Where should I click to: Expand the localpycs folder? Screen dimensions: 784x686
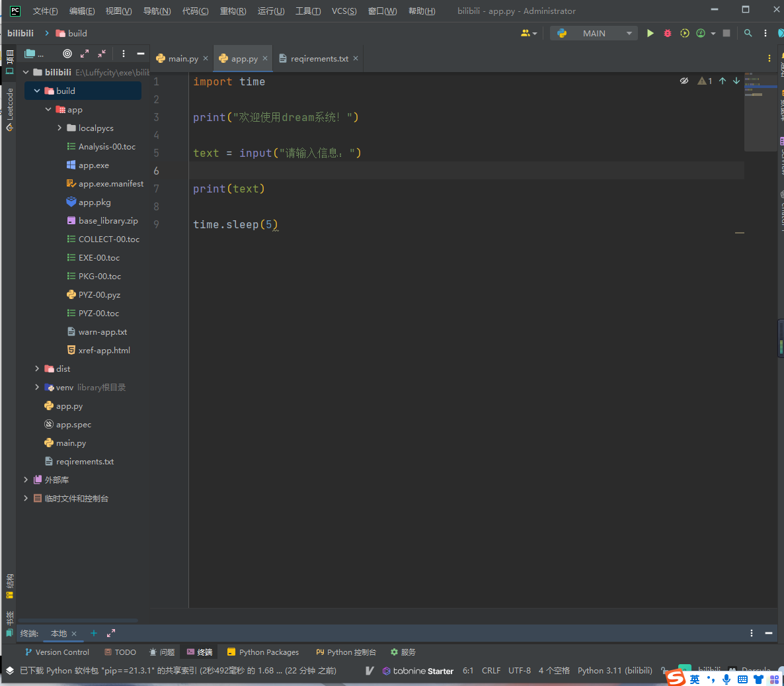[59, 128]
